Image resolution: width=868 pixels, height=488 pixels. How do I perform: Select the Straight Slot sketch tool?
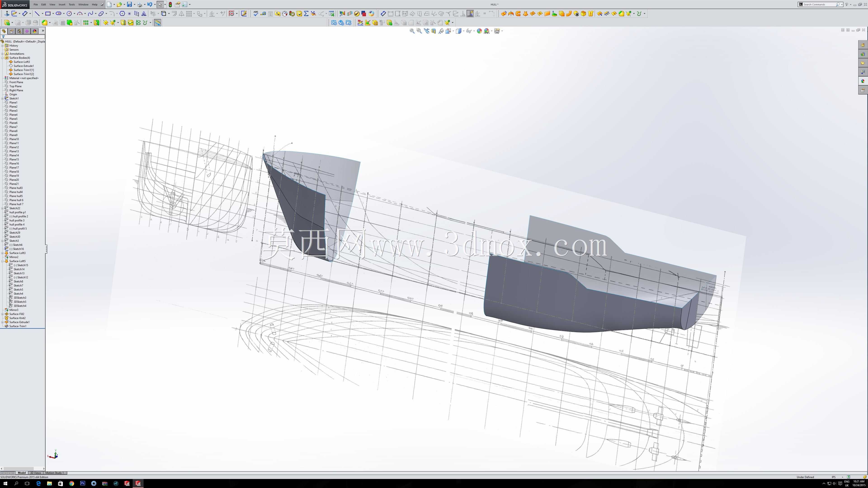pos(58,14)
